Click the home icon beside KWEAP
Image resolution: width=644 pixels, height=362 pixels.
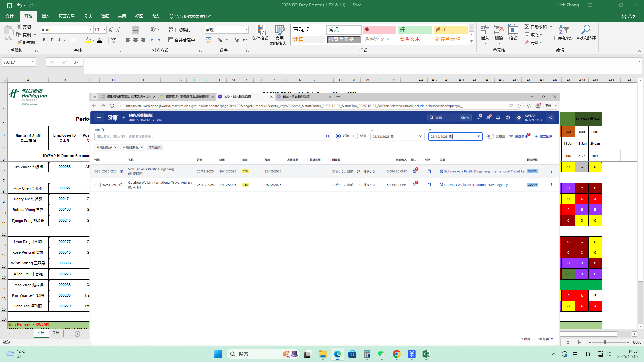click(x=519, y=118)
